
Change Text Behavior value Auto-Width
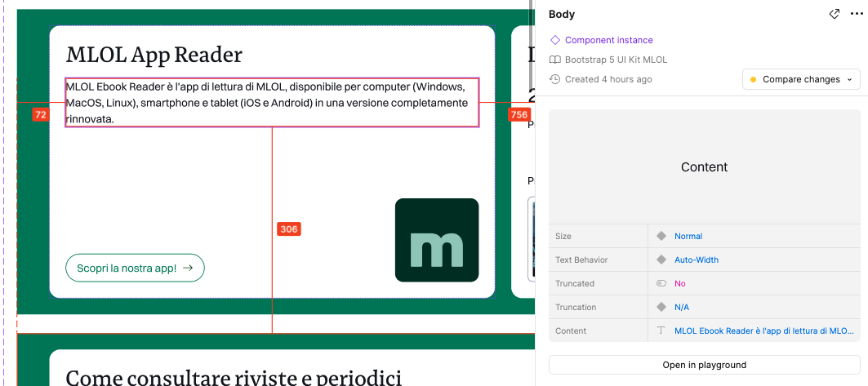click(x=697, y=260)
